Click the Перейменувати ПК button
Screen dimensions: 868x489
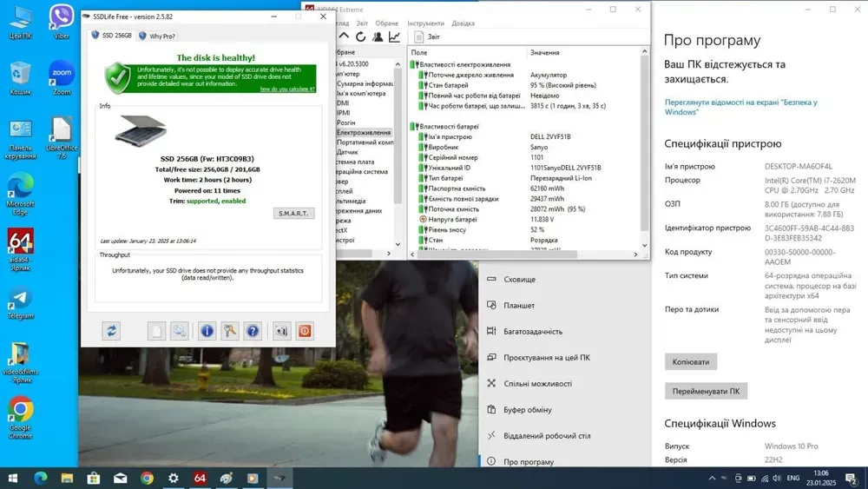[x=706, y=391]
